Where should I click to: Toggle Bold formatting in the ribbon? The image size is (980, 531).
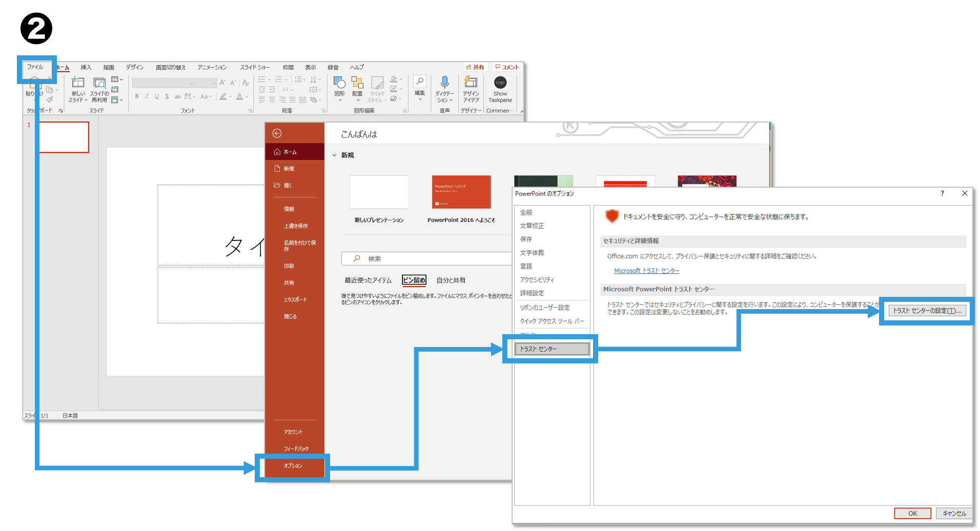tap(137, 96)
